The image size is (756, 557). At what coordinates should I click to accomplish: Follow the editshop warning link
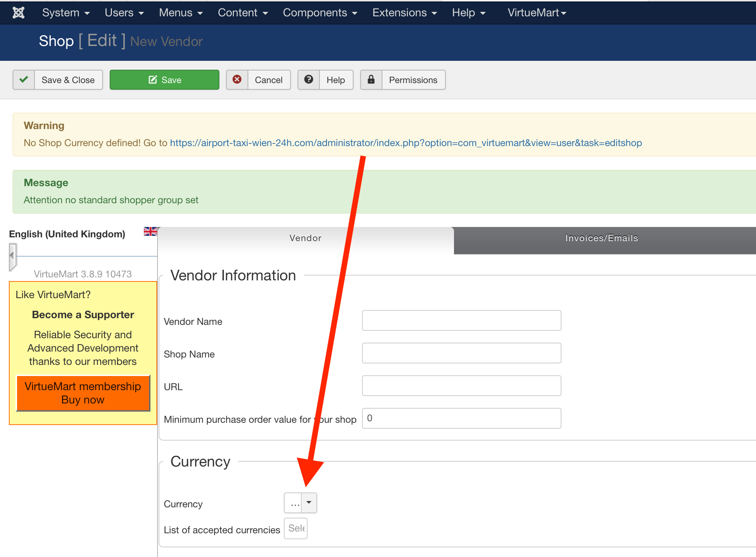(x=406, y=143)
